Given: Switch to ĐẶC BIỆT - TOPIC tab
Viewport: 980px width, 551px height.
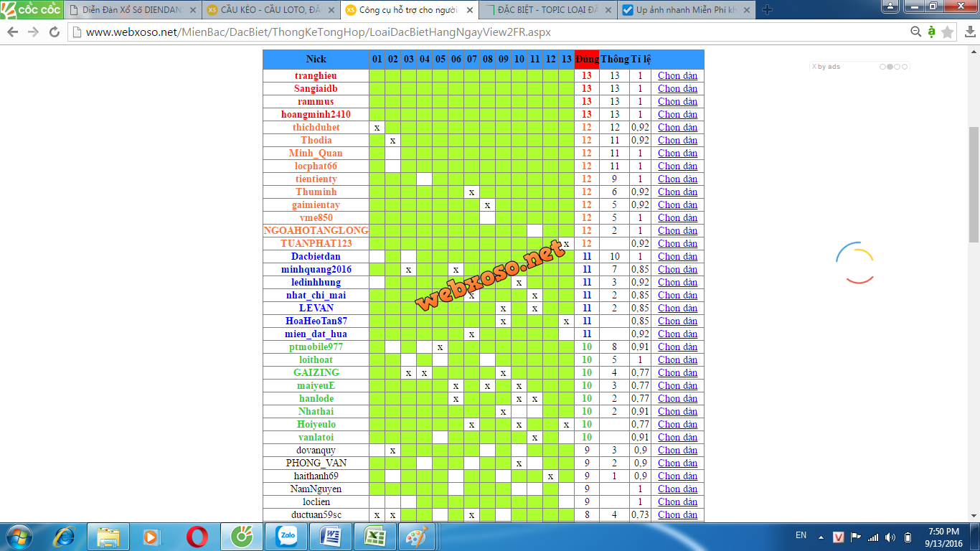Looking at the screenshot, I should coord(547,10).
